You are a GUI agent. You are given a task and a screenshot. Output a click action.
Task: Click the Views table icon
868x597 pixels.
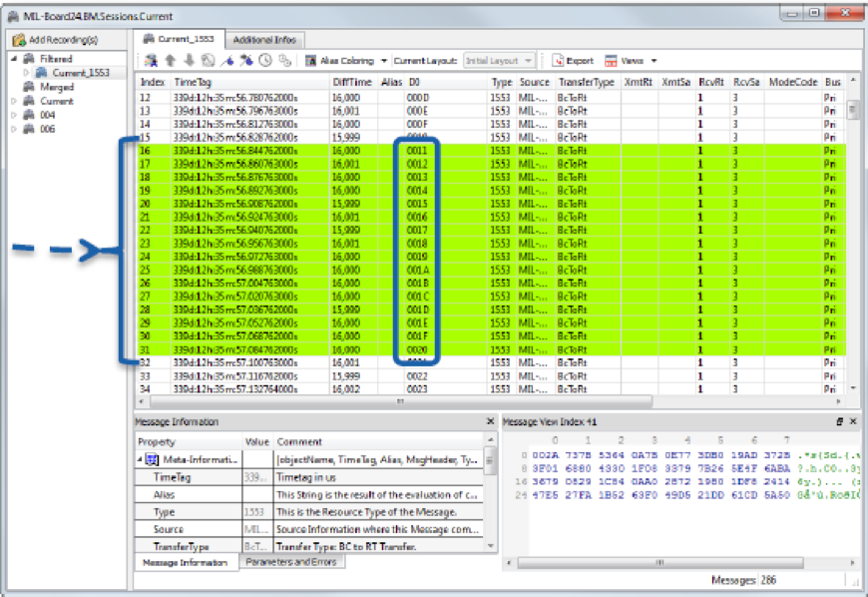[x=611, y=60]
